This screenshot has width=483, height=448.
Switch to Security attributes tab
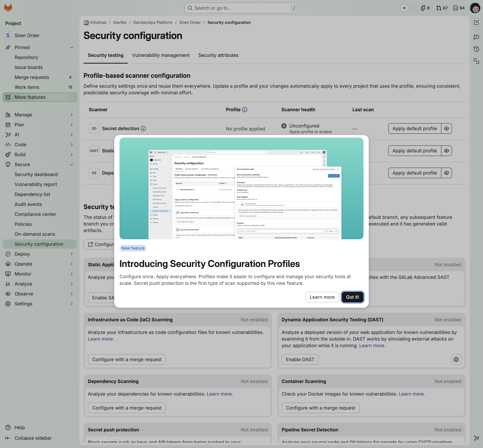218,55
